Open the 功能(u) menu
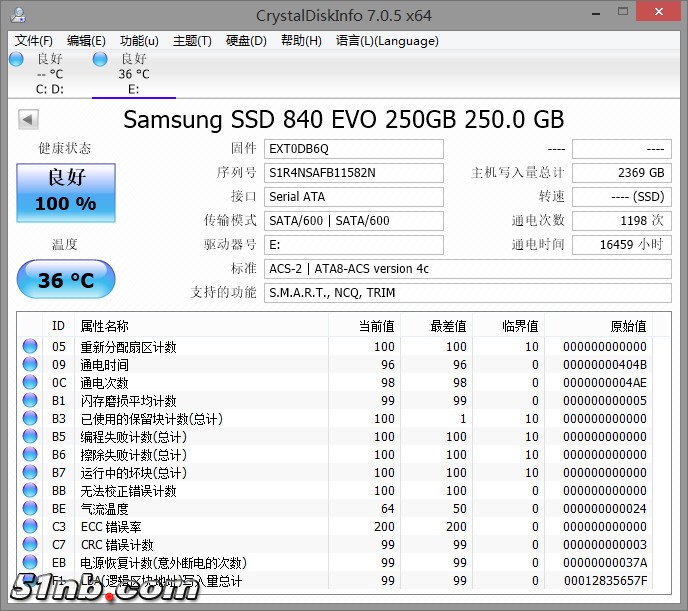This screenshot has width=688, height=611. tap(139, 41)
